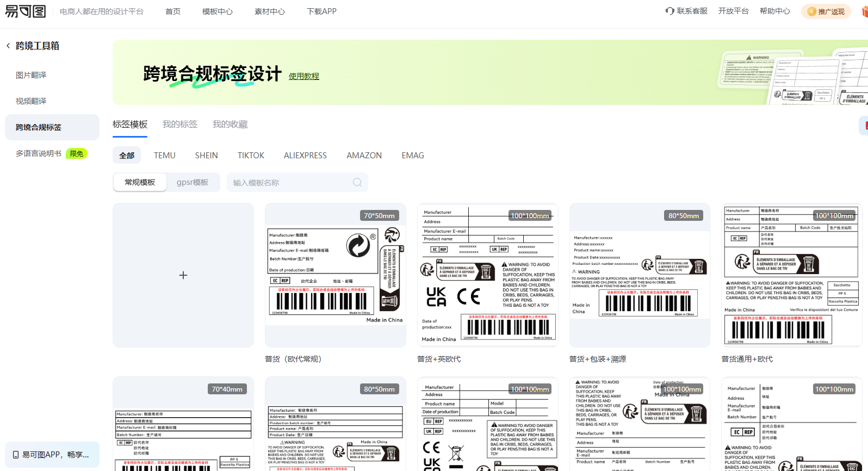This screenshot has width=868, height=471.
Task: Select the 全部 platform filter
Action: coord(127,156)
